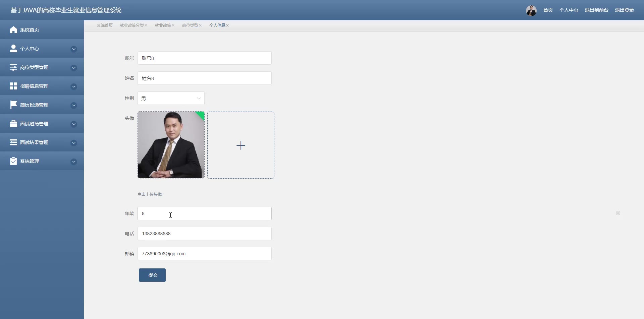644x319 pixels.
Task: Close the 就业政策分类 tab
Action: click(x=146, y=25)
